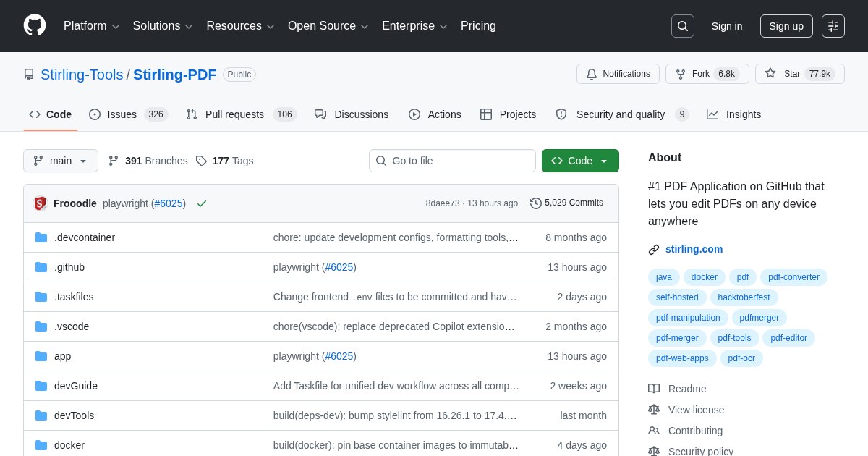Select the hacktoberfest topic tag
The height and width of the screenshot is (456, 868).
click(x=744, y=297)
